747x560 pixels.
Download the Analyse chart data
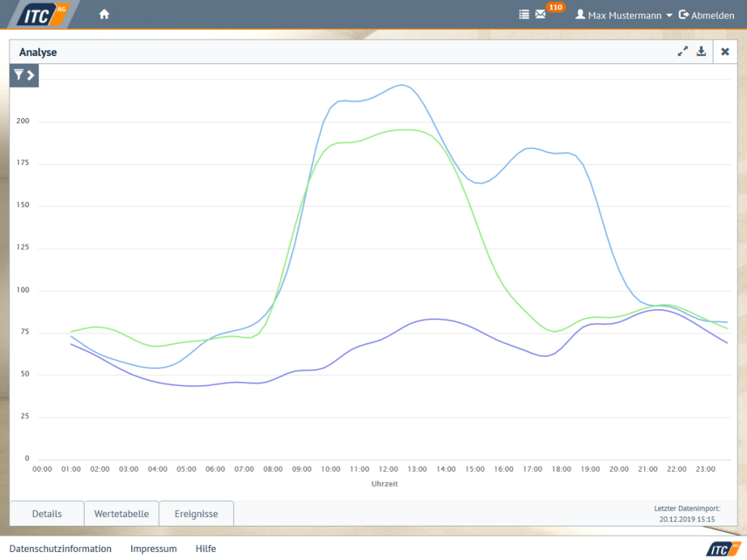pos(701,51)
